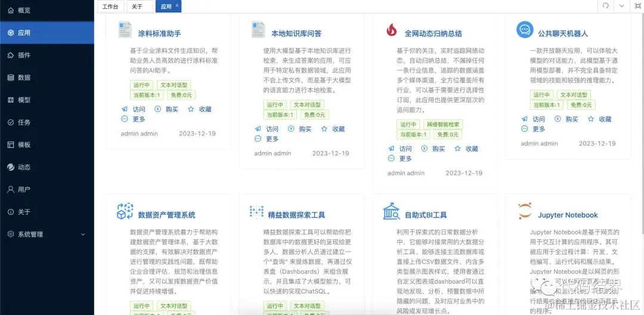Image resolution: width=644 pixels, height=315 pixels.
Task: Click 运行中 tag on 数据资产管理系统 card
Action: [142, 306]
